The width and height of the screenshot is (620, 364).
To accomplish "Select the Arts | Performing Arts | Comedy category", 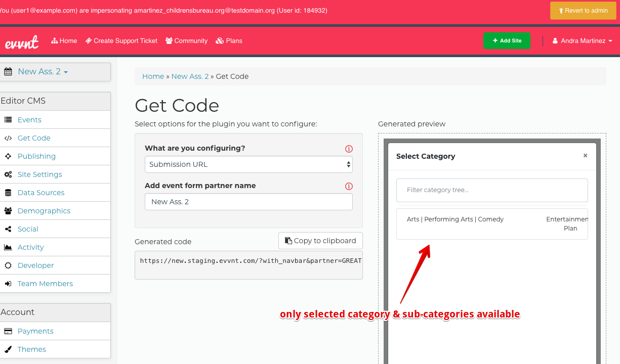I will (x=456, y=219).
